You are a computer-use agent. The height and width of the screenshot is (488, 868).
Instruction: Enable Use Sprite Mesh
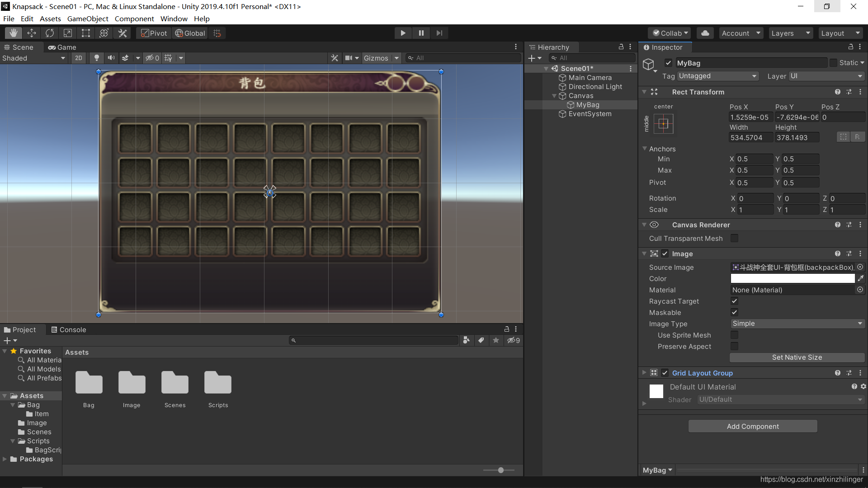pyautogui.click(x=735, y=335)
